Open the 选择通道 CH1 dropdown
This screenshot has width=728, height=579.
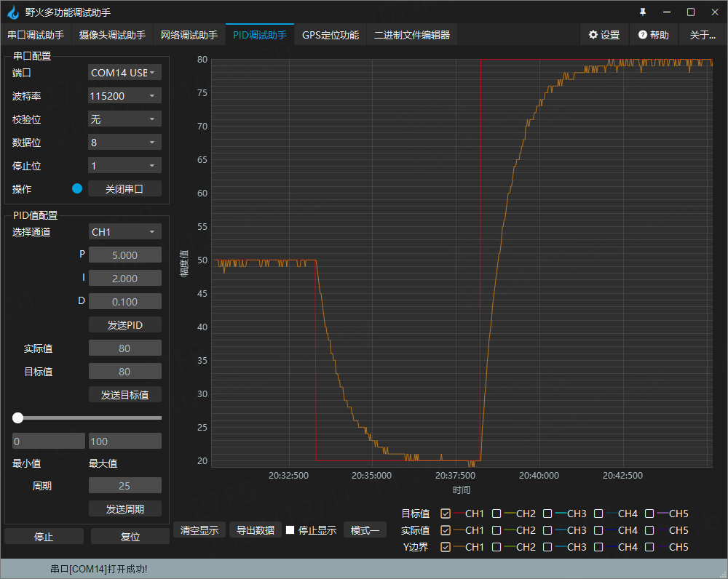(x=124, y=231)
